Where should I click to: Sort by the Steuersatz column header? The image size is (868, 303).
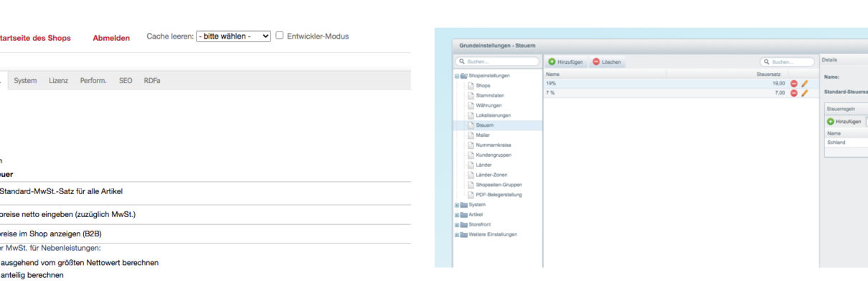click(727, 74)
